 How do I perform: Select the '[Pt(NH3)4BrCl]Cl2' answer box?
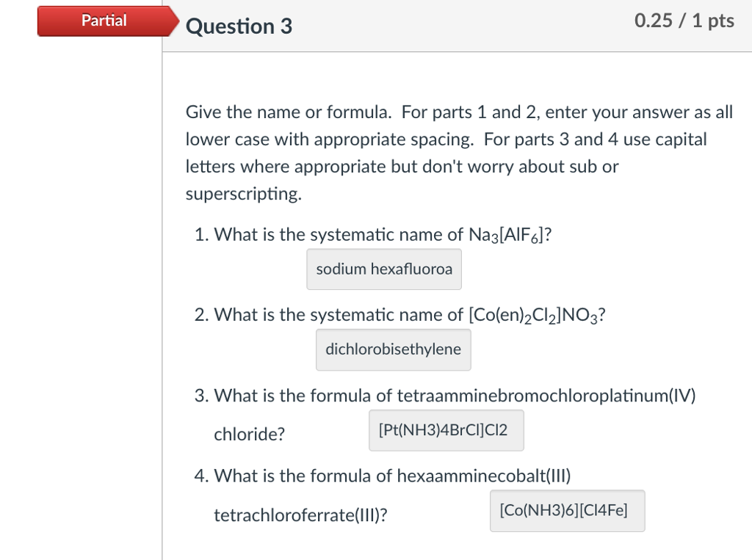tap(446, 430)
